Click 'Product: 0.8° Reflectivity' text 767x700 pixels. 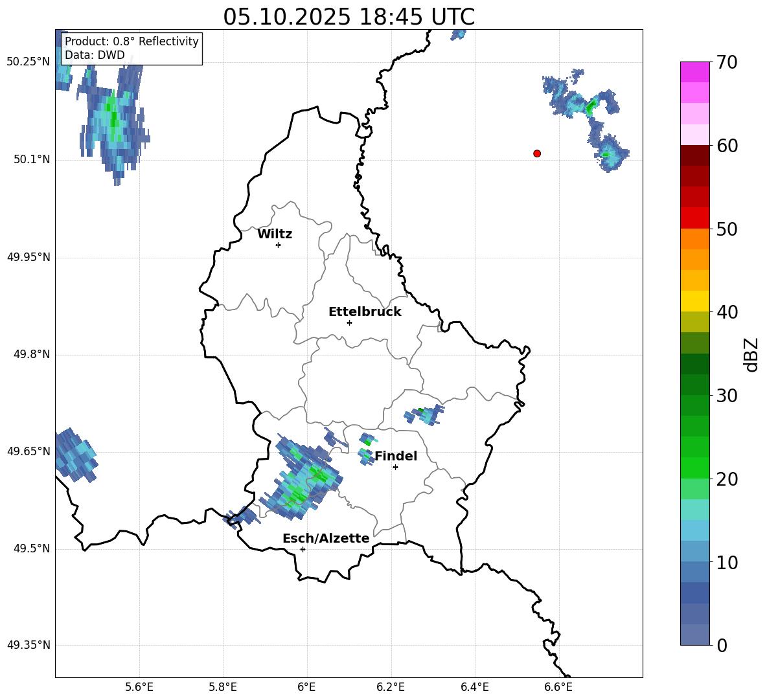[132, 41]
